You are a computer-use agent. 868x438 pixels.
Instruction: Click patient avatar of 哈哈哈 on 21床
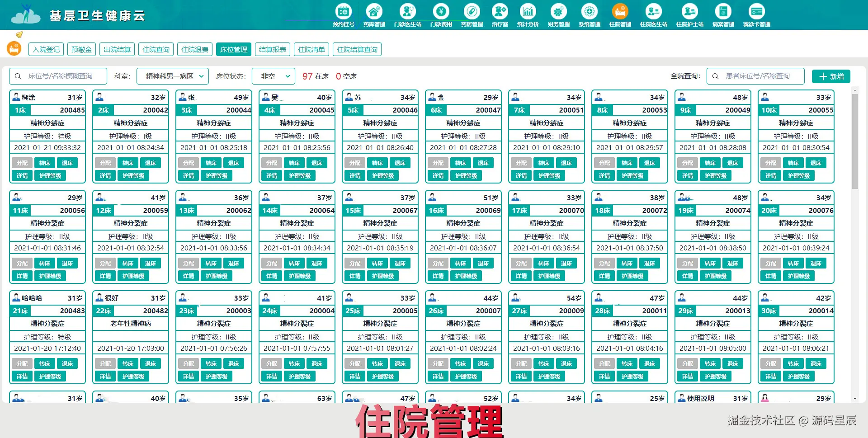[16, 297]
